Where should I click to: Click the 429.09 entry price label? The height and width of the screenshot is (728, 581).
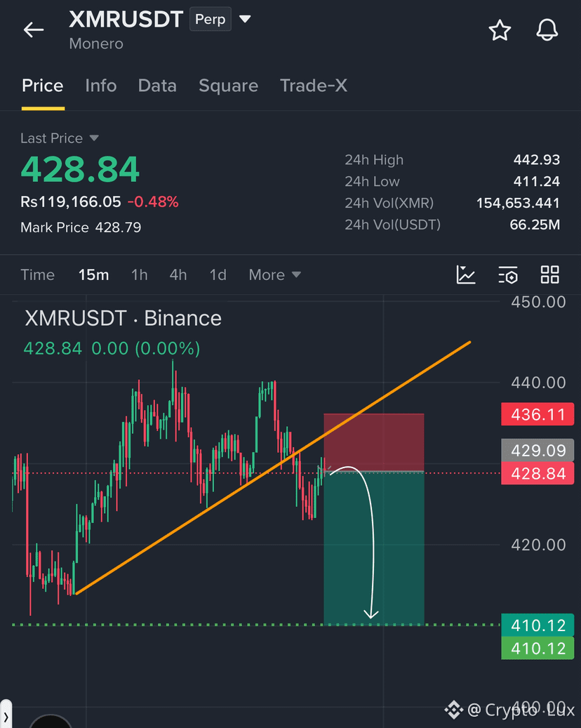537,450
